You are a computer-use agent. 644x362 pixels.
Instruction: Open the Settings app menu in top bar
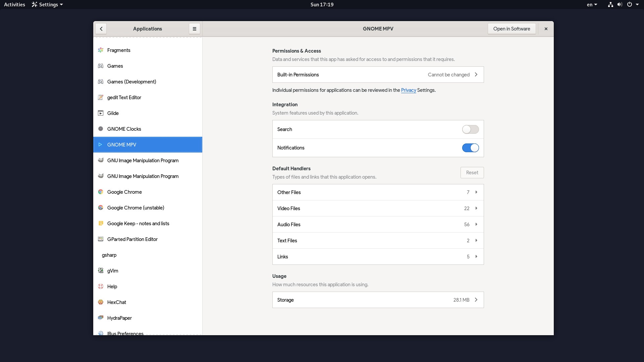pos(47,5)
